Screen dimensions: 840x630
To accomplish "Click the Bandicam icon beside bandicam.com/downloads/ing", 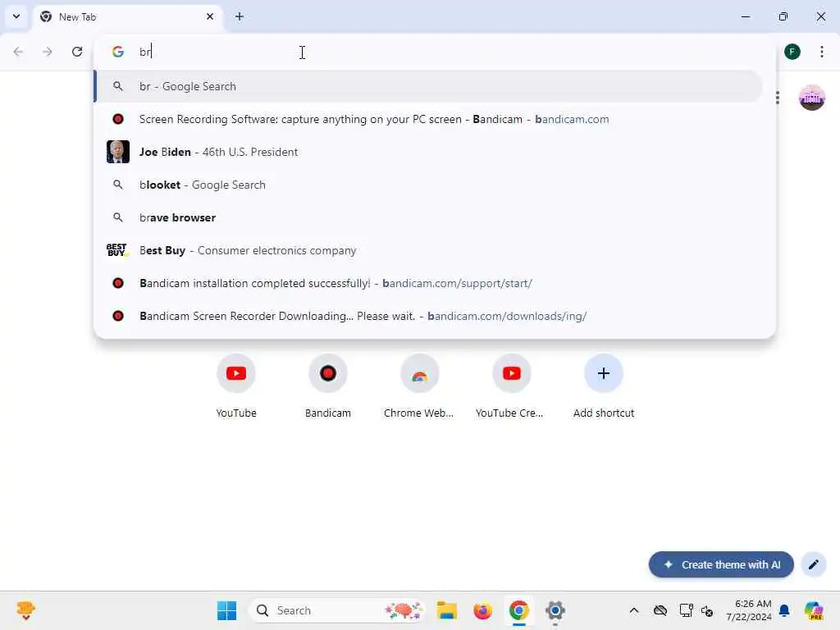I will pos(118,316).
